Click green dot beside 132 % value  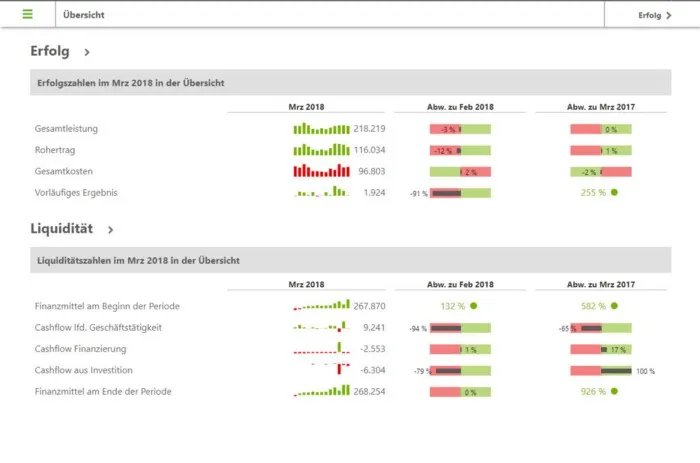(x=473, y=306)
